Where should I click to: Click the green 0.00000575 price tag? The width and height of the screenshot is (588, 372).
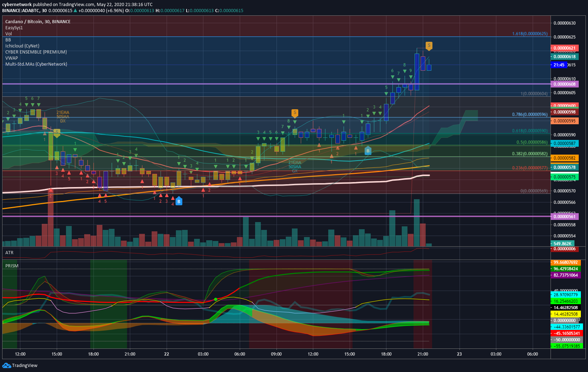pos(565,177)
